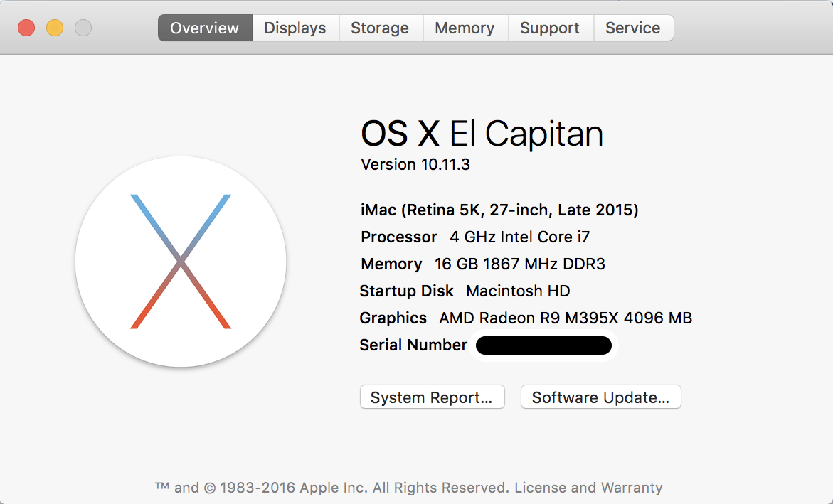Click the AMD Radeon R9 graphics text
Image resolution: width=833 pixels, height=504 pixels.
coord(566,318)
